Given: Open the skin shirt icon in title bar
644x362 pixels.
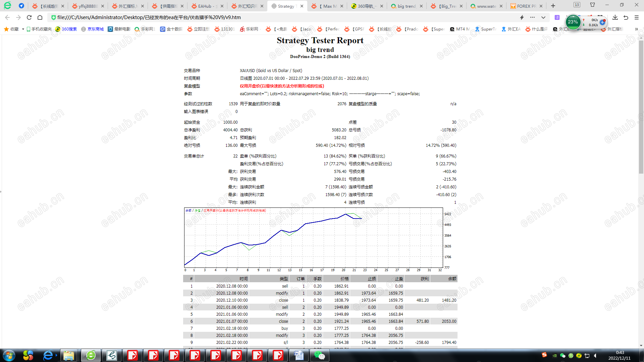Looking at the screenshot, I should click(592, 5).
